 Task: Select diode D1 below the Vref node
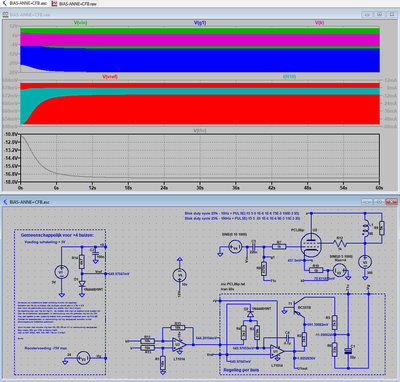tap(82, 284)
